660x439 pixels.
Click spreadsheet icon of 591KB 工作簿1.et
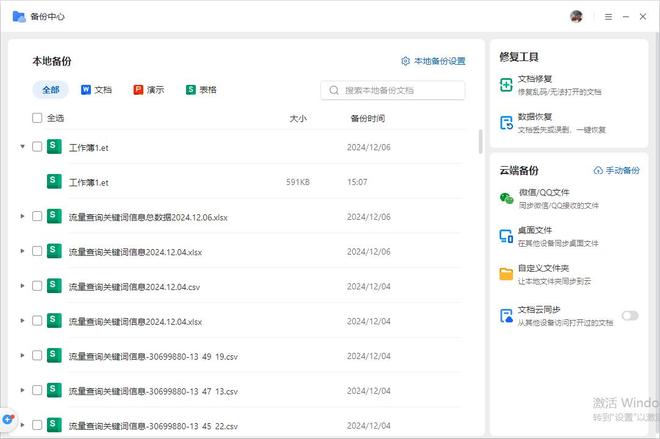(x=54, y=181)
